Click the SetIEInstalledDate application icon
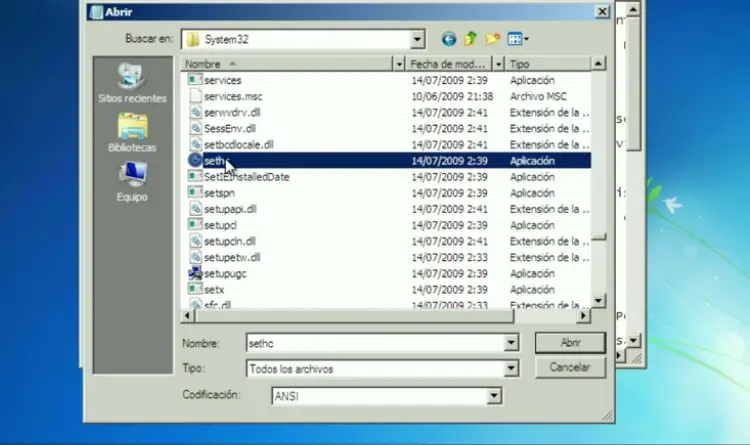 [195, 177]
